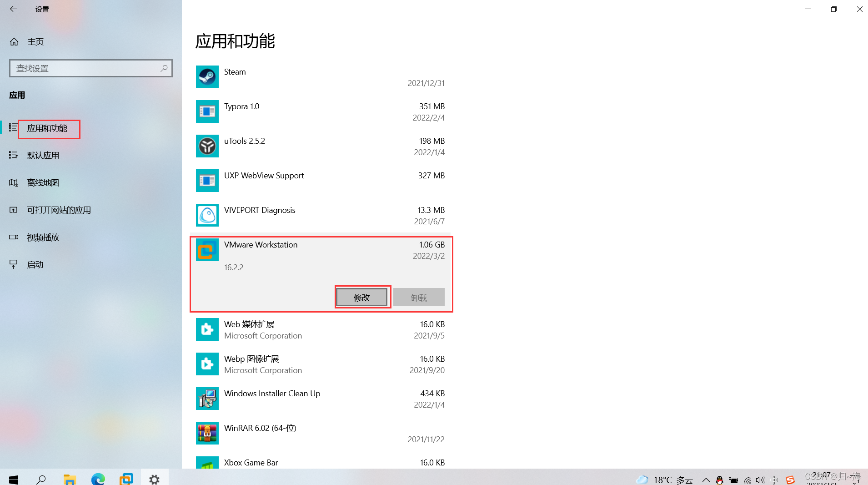This screenshot has height=485, width=868.
Task: Open File Explorer from taskbar
Action: [x=70, y=479]
